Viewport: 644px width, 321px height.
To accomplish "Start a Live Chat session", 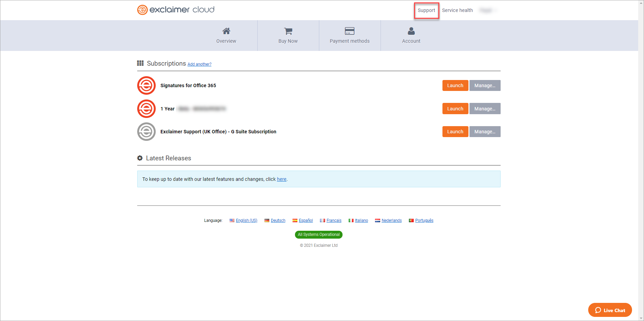I will click(610, 310).
